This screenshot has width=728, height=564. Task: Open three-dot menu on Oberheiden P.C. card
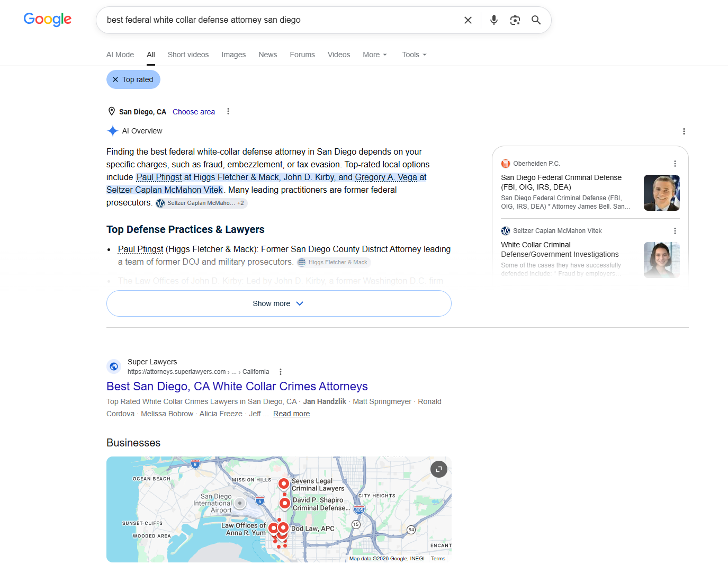[x=675, y=164]
